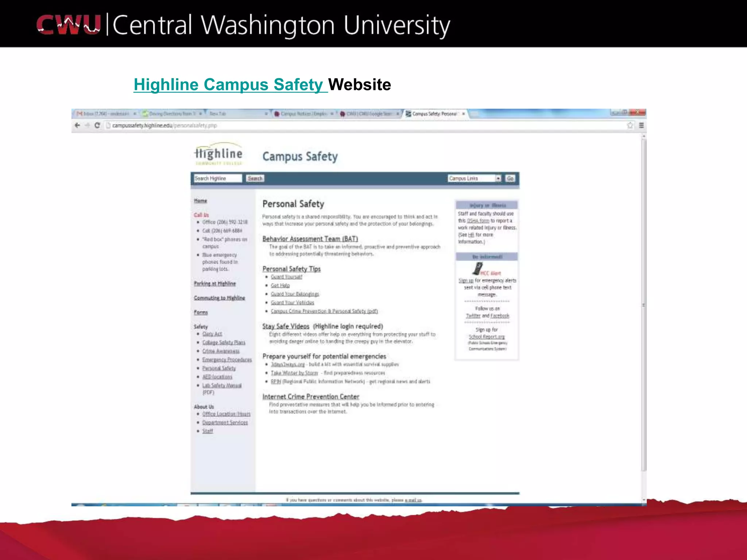Focus the campussafety.highline.edu address bar

tap(365, 125)
